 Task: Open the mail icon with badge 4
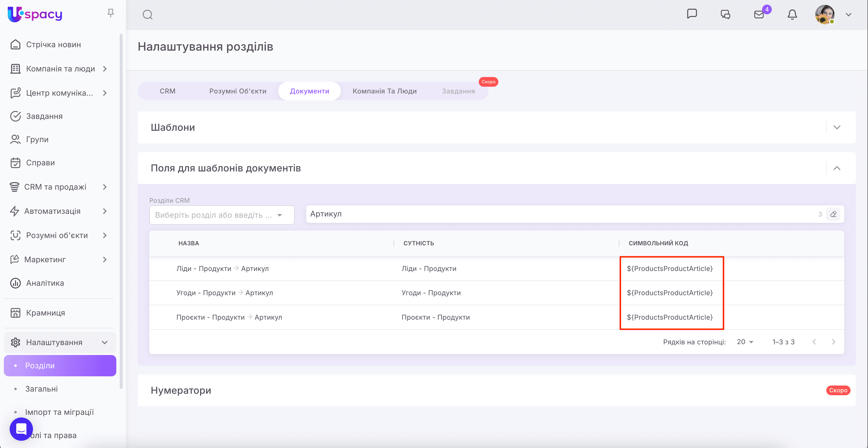click(x=759, y=15)
